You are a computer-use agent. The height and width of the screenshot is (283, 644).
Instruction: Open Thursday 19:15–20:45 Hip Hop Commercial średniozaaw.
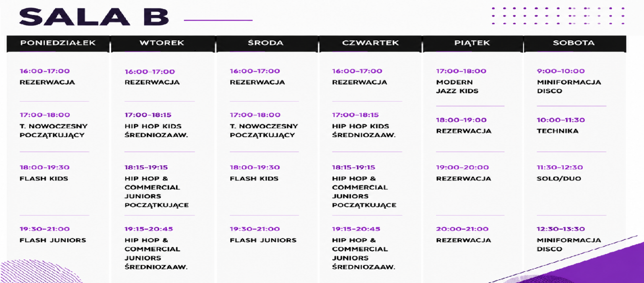tap(364, 247)
